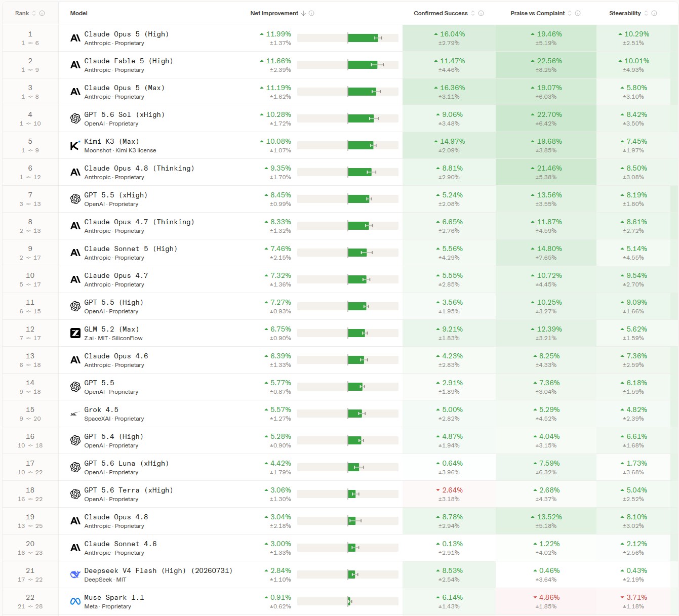Click the Z.ai · MIT · SiliconFlow subtitle
This screenshot has width=679, height=616.
(113, 338)
